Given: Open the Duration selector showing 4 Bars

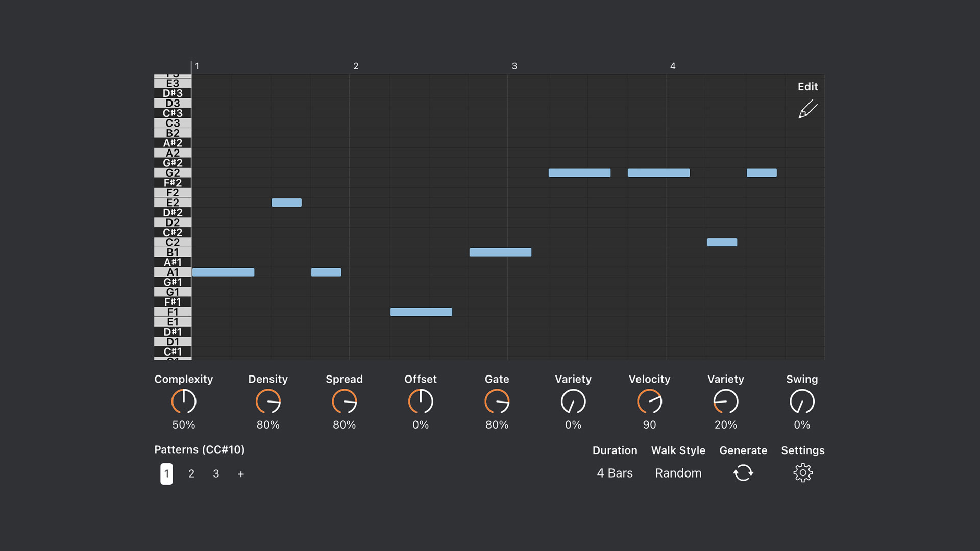Looking at the screenshot, I should 615,473.
